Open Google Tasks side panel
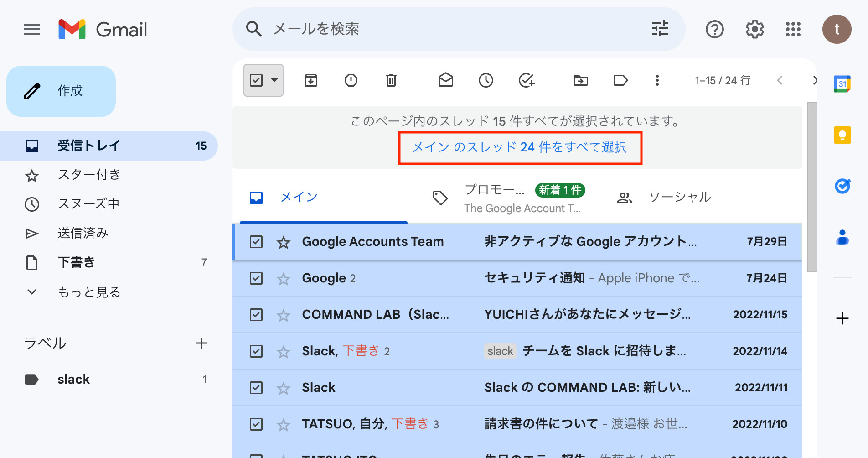The width and height of the screenshot is (868, 458). pos(842,186)
